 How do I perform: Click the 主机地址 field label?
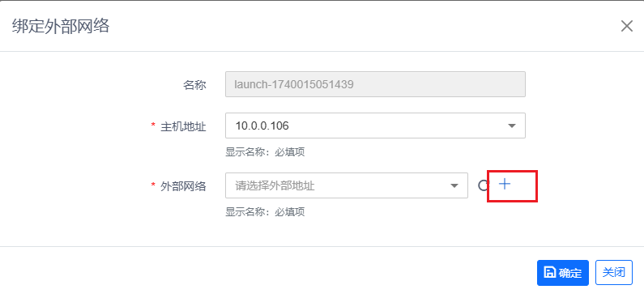183,127
